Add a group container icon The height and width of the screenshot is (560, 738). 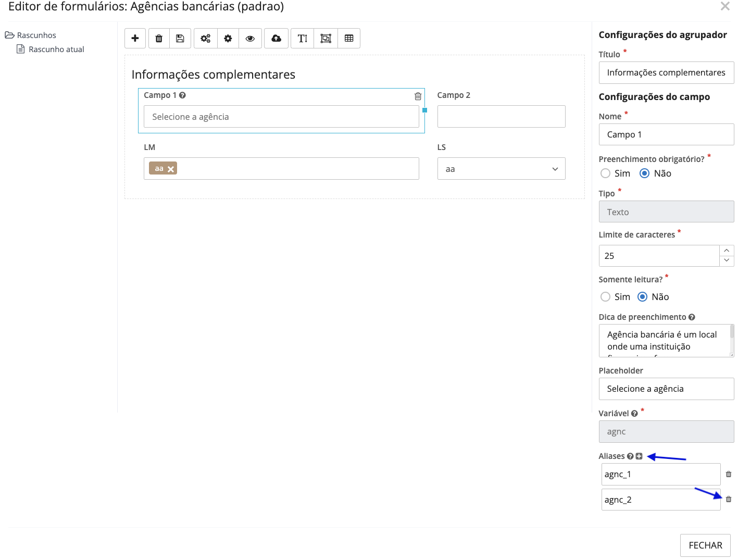(326, 38)
